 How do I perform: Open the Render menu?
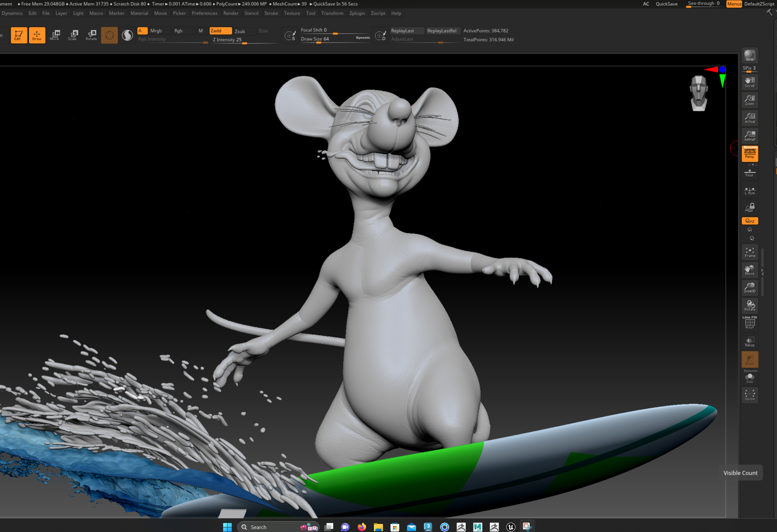click(x=231, y=13)
